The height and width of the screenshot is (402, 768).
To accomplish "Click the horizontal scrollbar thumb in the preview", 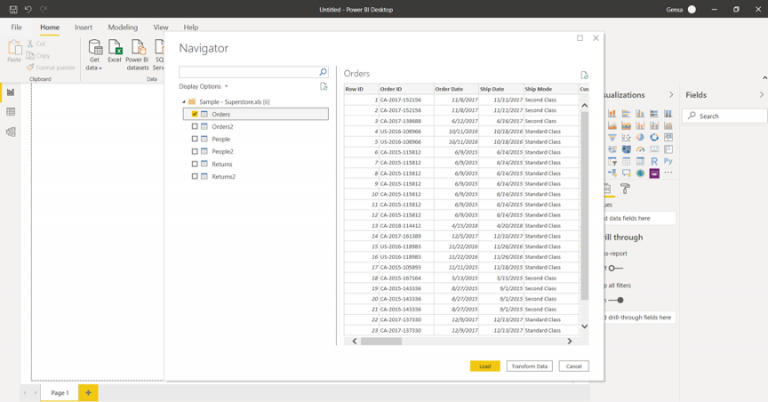I will [x=381, y=341].
